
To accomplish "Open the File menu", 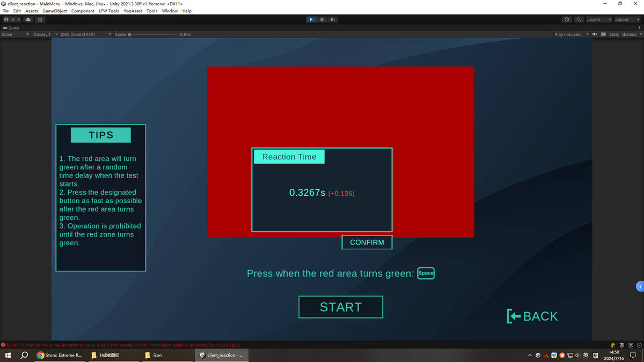I will pyautogui.click(x=6, y=11).
